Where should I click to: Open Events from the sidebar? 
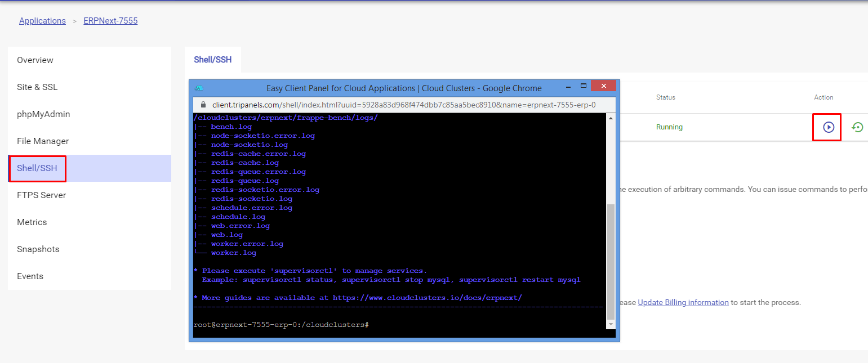tap(90, 276)
